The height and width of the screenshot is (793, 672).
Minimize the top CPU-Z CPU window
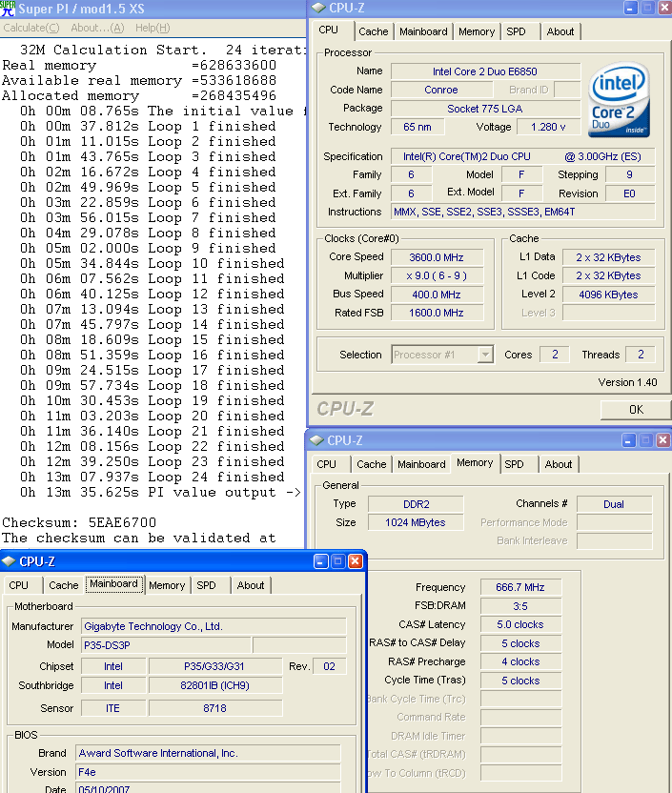(631, 8)
